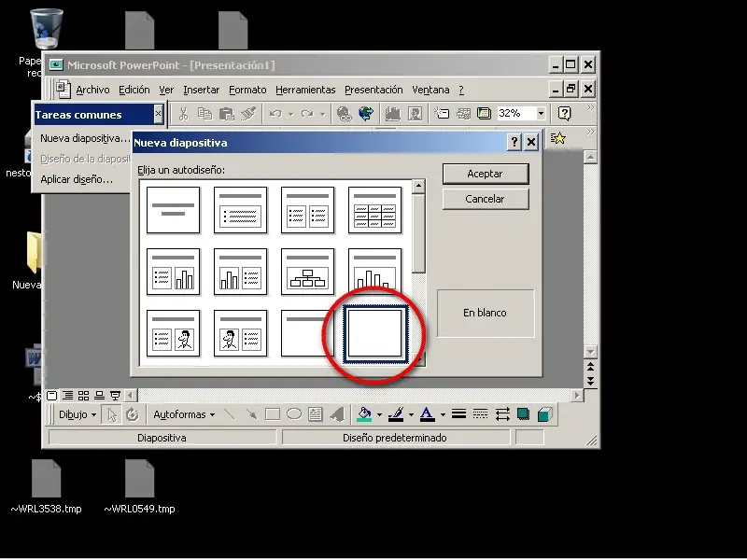Click the Copy icon in the toolbar
The height and width of the screenshot is (560, 747).
coord(204,113)
